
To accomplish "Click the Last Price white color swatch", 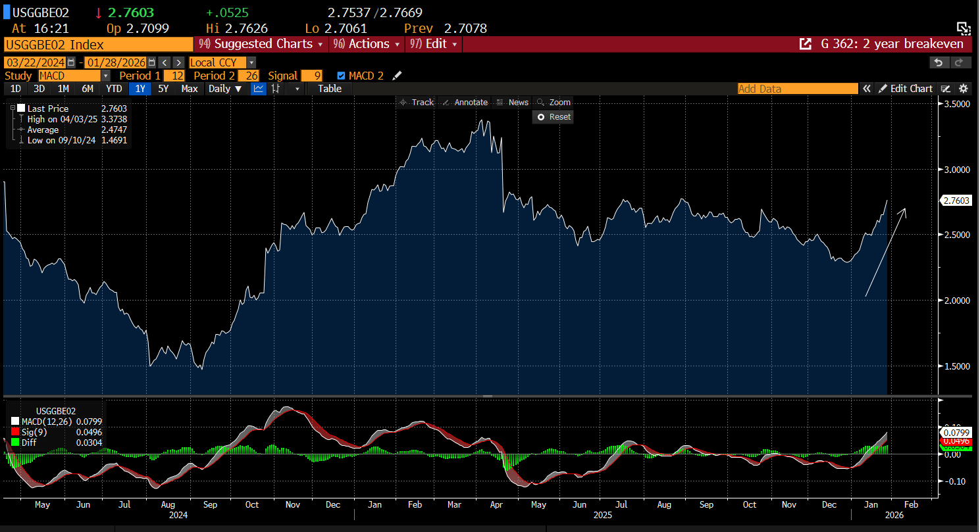I will coord(22,109).
